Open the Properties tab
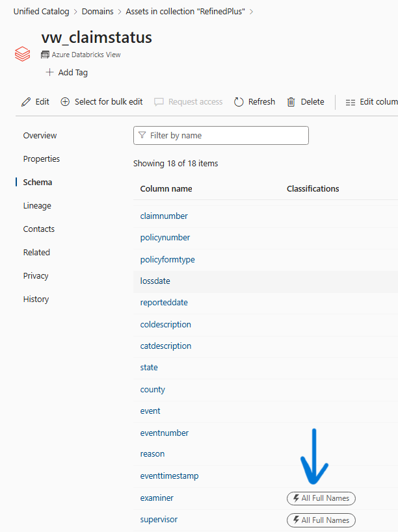The width and height of the screenshot is (398, 532). pos(41,158)
